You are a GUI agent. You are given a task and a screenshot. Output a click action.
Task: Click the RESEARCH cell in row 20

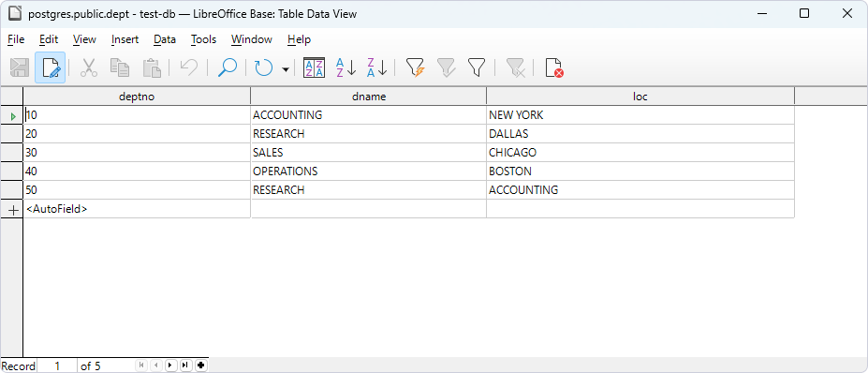369,134
